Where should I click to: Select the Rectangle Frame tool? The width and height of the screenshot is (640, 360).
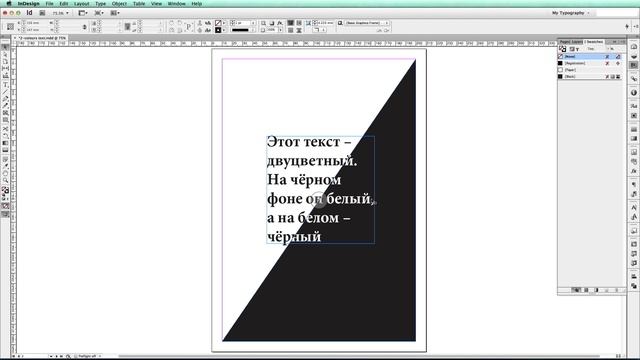click(5, 113)
